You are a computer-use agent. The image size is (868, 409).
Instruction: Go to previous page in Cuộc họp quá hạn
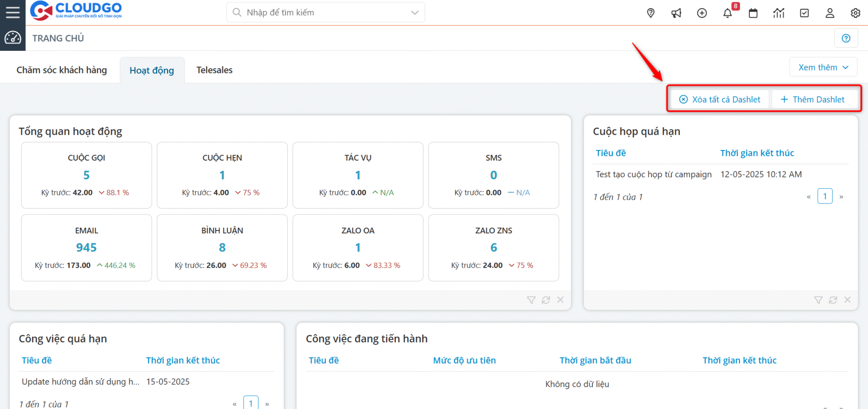pyautogui.click(x=809, y=197)
